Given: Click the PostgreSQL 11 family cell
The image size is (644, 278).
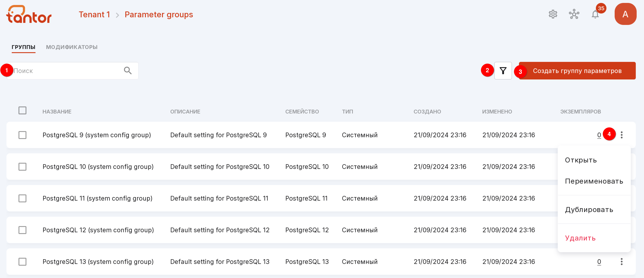Looking at the screenshot, I should (x=306, y=198).
